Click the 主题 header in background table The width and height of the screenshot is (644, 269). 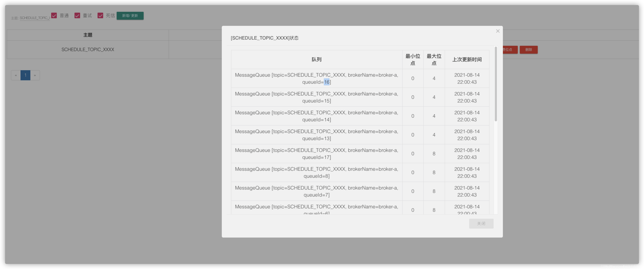(88, 35)
